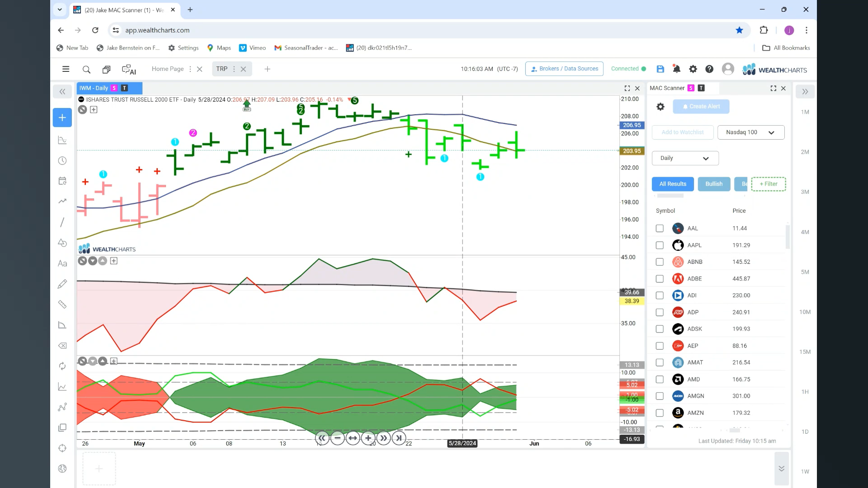Open the hamburger main menu
868x488 pixels.
[66, 69]
